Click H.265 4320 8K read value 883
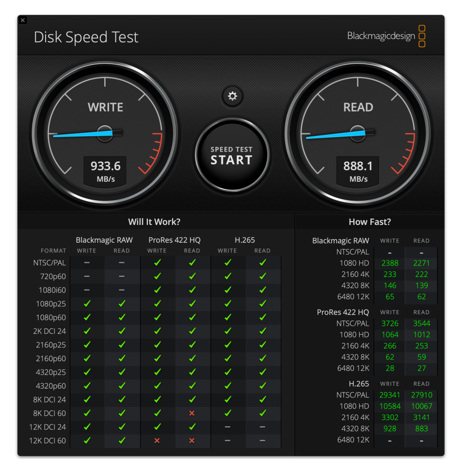 tap(422, 429)
